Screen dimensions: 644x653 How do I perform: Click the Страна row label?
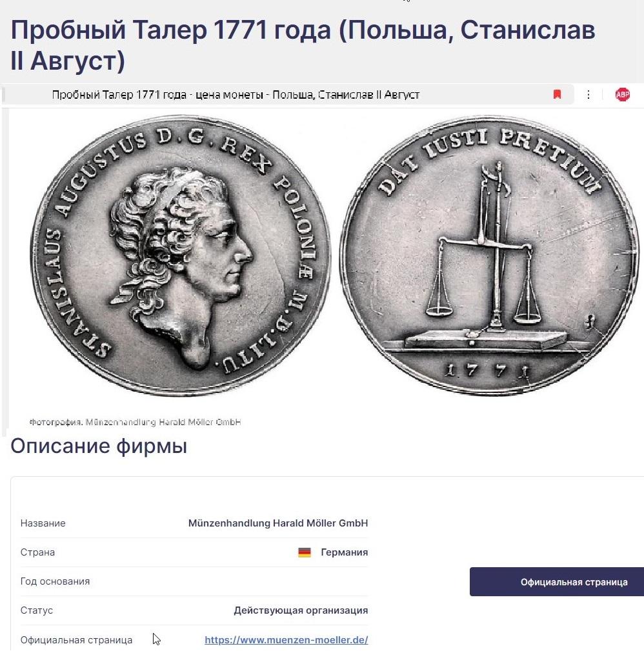coord(37,552)
